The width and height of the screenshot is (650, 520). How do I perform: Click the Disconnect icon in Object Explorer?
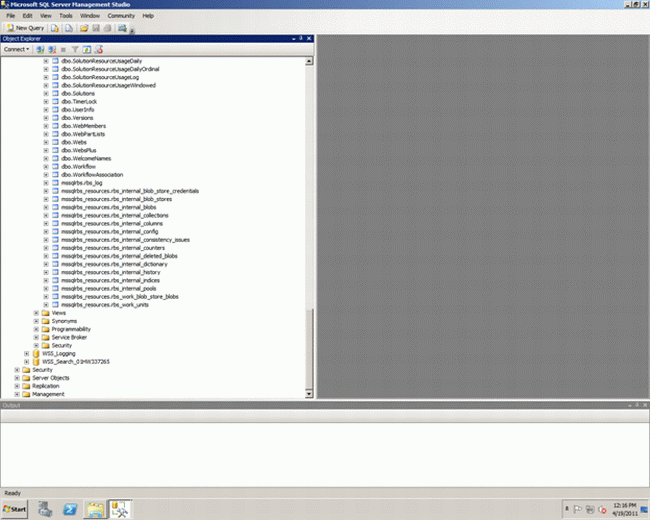pos(52,49)
